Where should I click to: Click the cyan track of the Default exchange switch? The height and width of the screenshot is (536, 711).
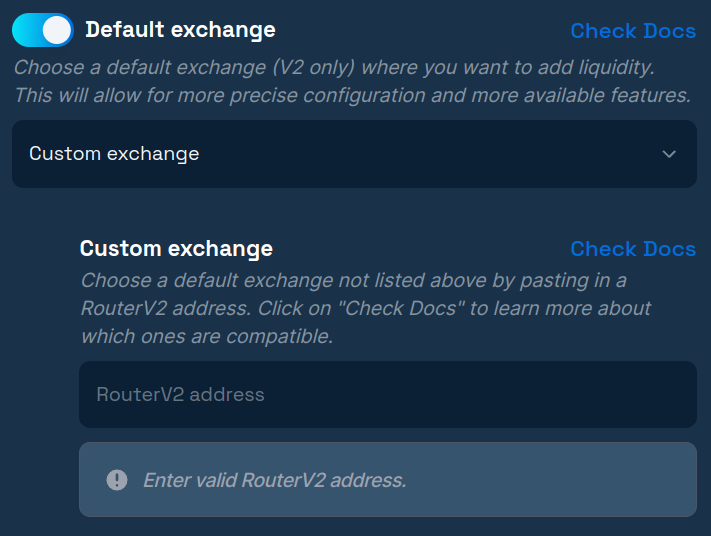click(27, 30)
